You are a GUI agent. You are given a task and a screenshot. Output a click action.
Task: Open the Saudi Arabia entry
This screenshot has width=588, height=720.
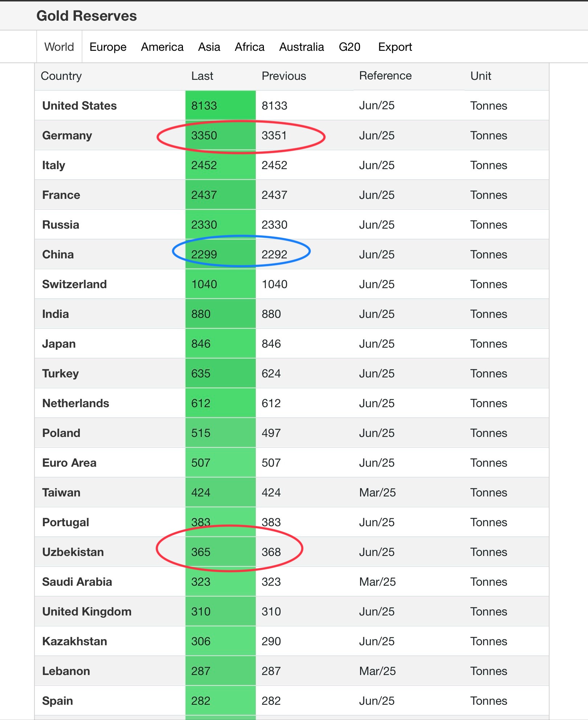(77, 582)
